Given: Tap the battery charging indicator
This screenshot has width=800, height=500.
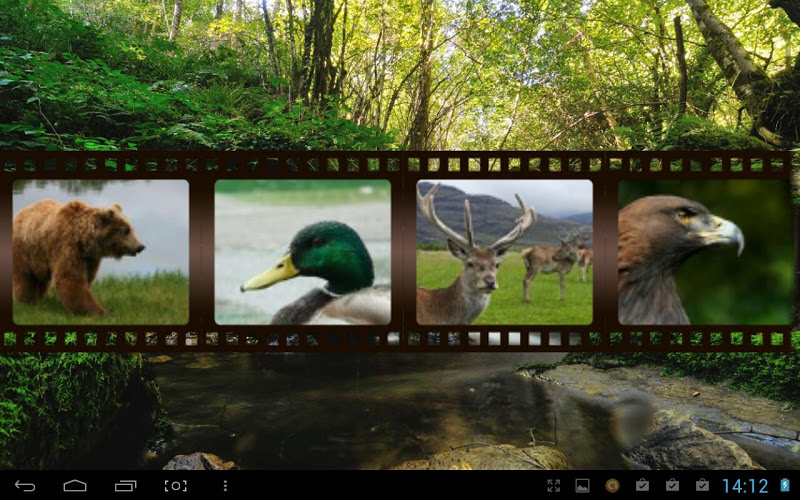Looking at the screenshot, I should pos(785,485).
